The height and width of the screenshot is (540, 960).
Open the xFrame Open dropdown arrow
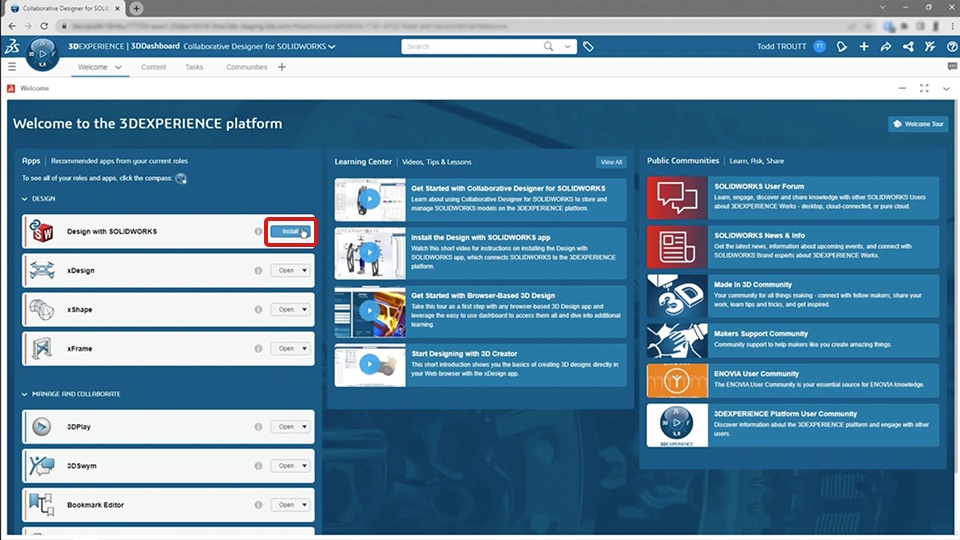click(x=304, y=348)
